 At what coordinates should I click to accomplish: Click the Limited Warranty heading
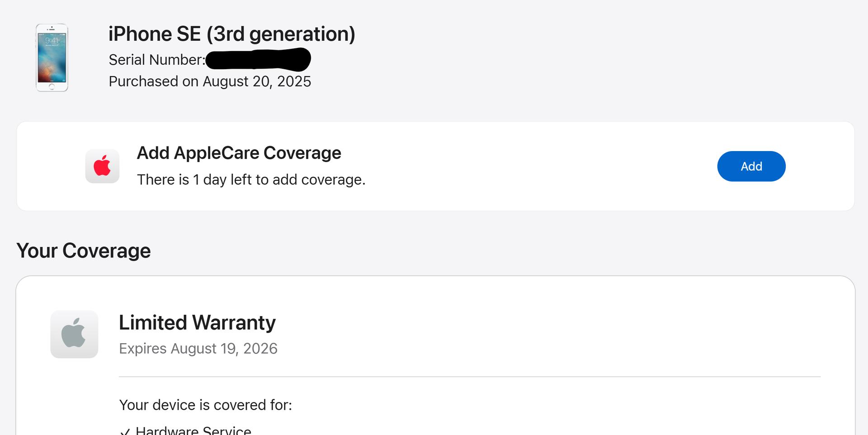197,322
